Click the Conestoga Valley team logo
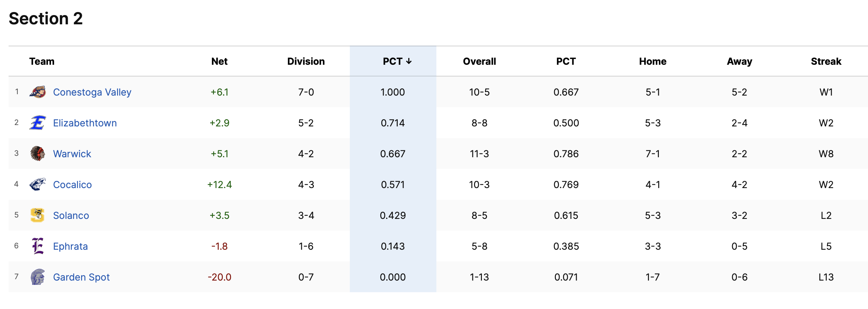The height and width of the screenshot is (309, 868). click(x=38, y=92)
